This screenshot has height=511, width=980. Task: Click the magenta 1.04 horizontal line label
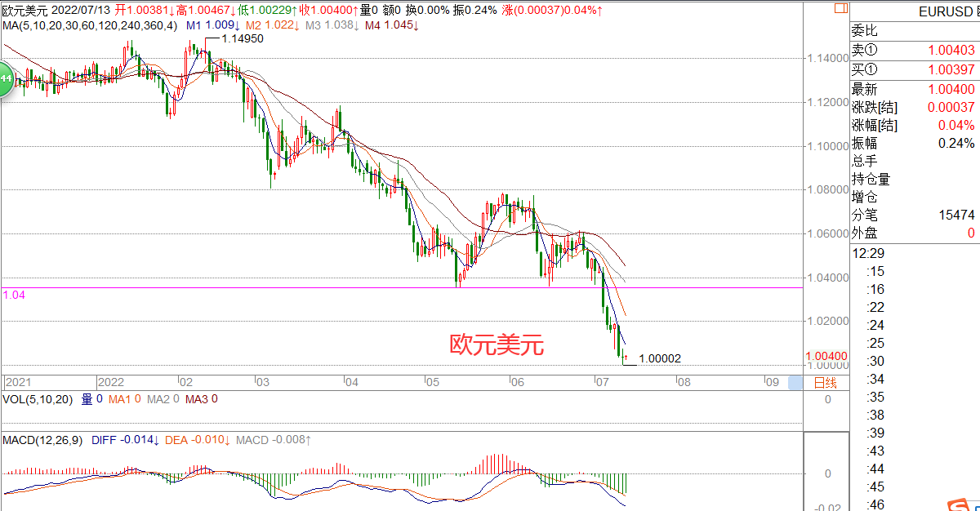[x=14, y=294]
